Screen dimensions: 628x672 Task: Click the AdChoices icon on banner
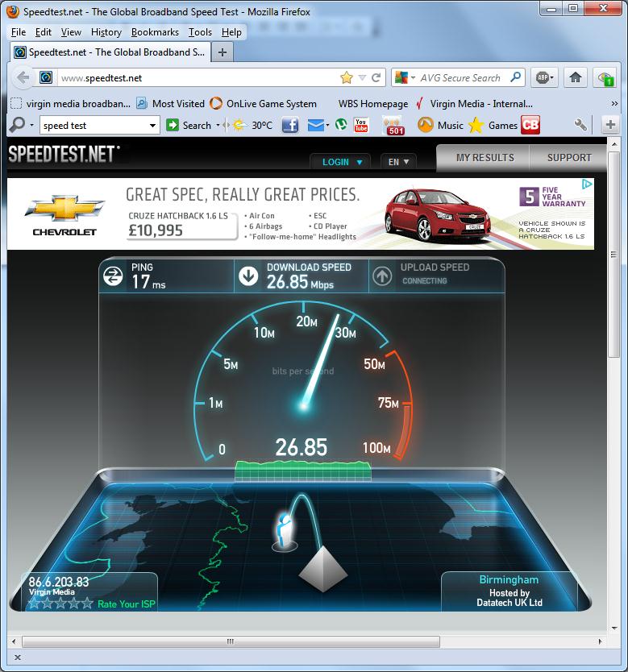[586, 185]
